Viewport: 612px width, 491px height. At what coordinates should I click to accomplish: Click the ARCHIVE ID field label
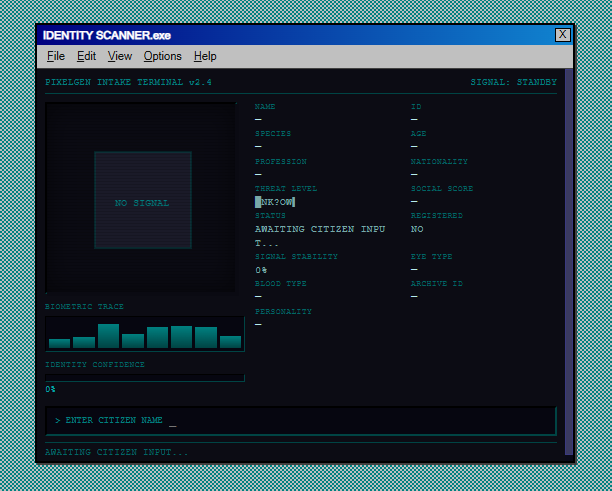click(436, 283)
